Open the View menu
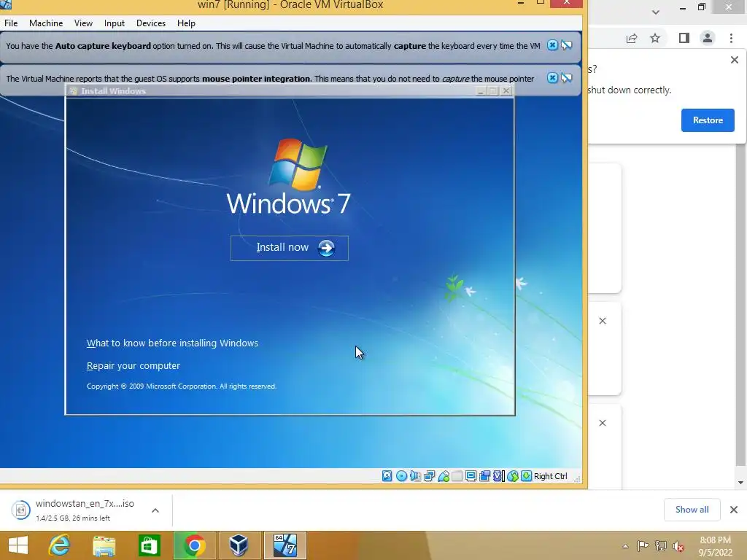Viewport: 747px width, 560px height. point(83,23)
